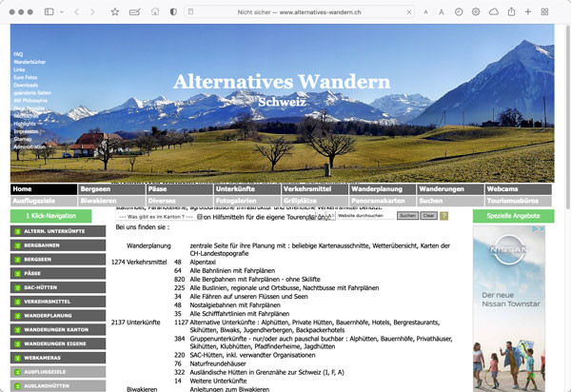Open the FAQ link in header
This screenshot has width=571, height=392.
point(18,54)
